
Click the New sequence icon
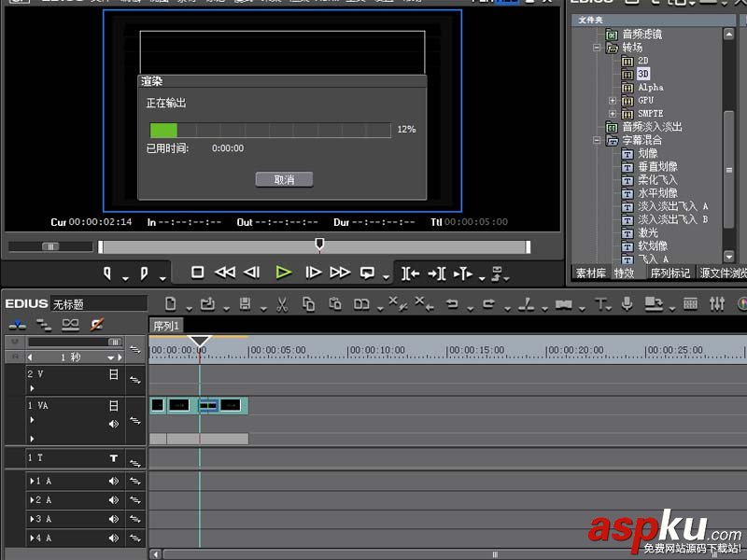pos(171,304)
